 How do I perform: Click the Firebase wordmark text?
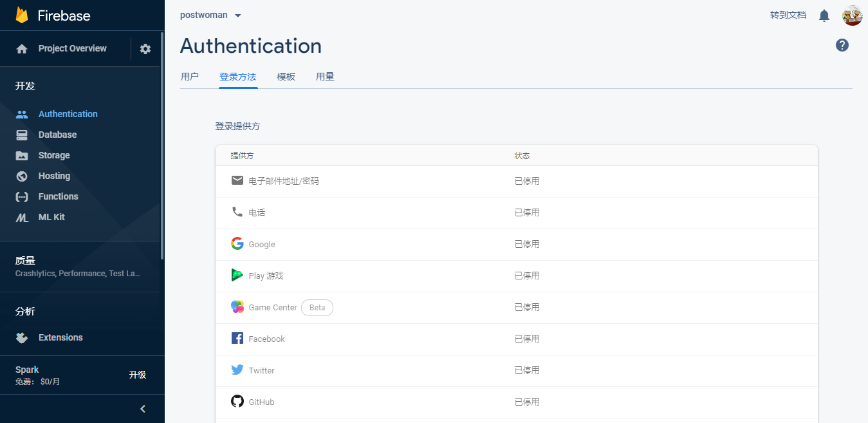click(64, 15)
